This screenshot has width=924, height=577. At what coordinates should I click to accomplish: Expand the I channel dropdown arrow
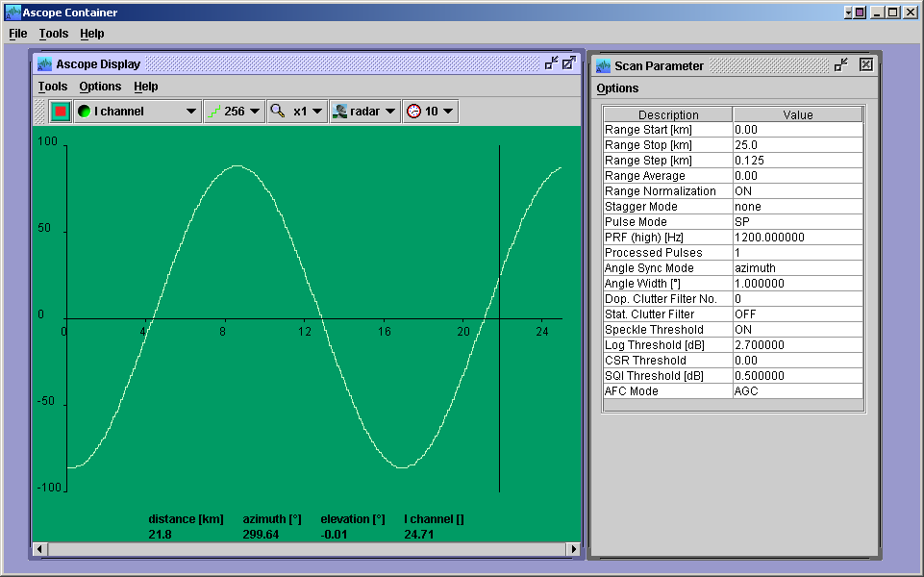(x=191, y=112)
